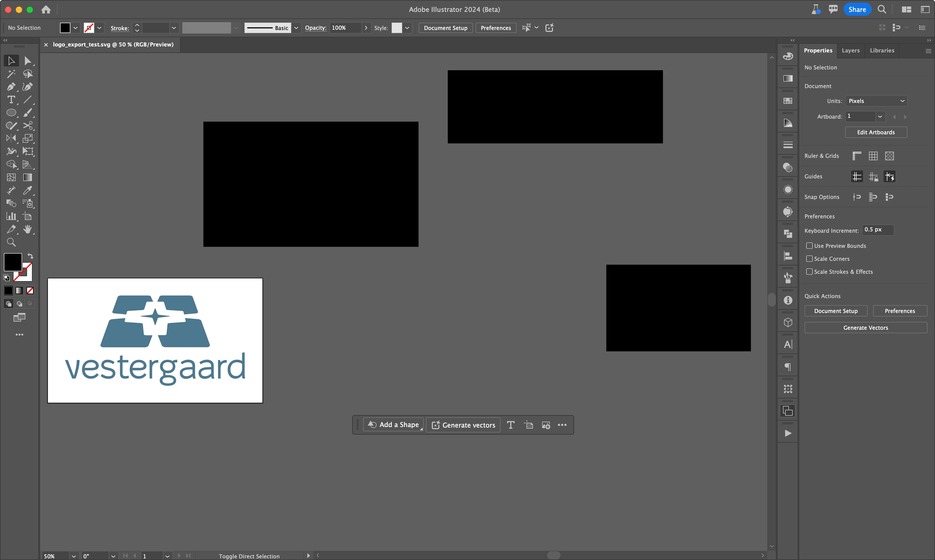The height and width of the screenshot is (560, 935).
Task: Open the Units dropdown showing Pixels
Action: tap(876, 101)
